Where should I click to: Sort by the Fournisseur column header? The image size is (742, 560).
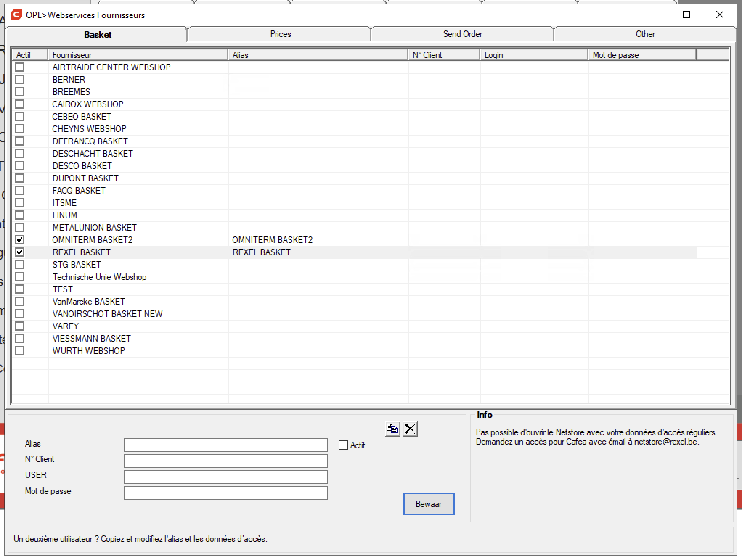pos(138,55)
